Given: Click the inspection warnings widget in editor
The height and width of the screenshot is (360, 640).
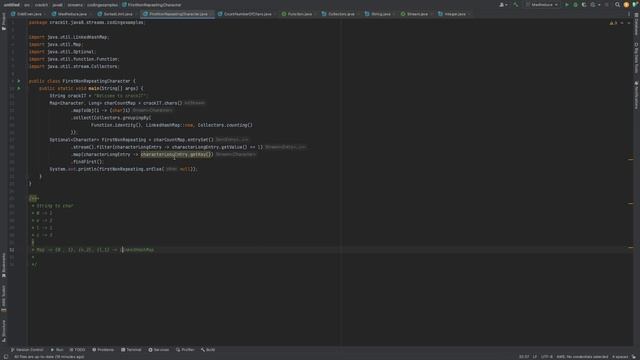Looking at the screenshot, I should pos(614,23).
